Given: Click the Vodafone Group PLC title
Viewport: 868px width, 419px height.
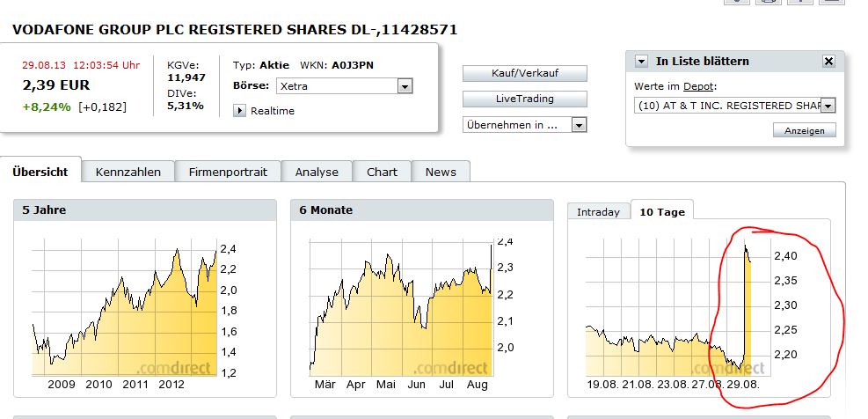Looking at the screenshot, I should (x=235, y=30).
